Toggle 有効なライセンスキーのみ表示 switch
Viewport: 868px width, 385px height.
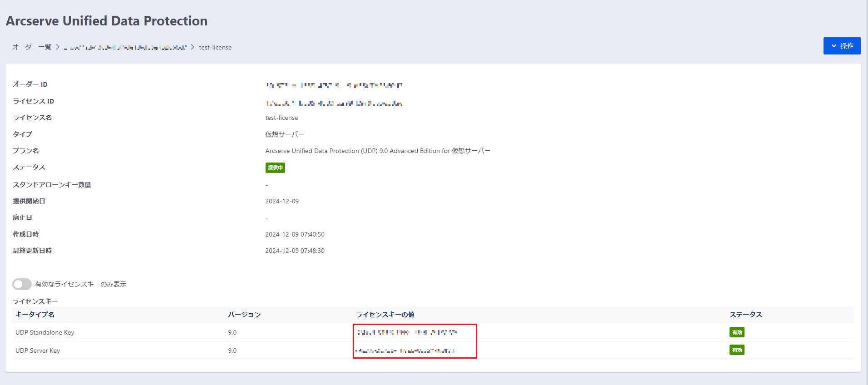point(22,284)
